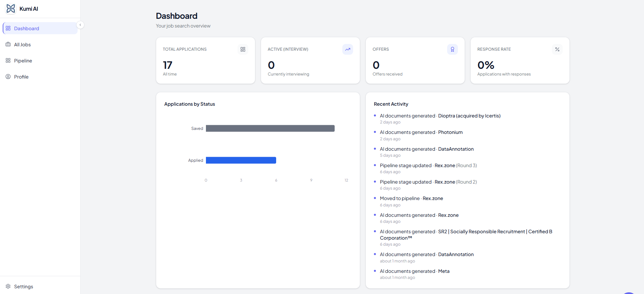Select the Total Applications count 17
This screenshot has width=644, height=294.
click(x=168, y=65)
